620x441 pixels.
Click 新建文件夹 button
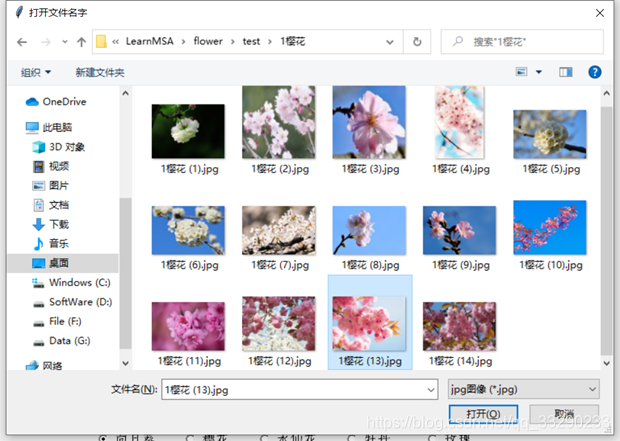[x=100, y=72]
